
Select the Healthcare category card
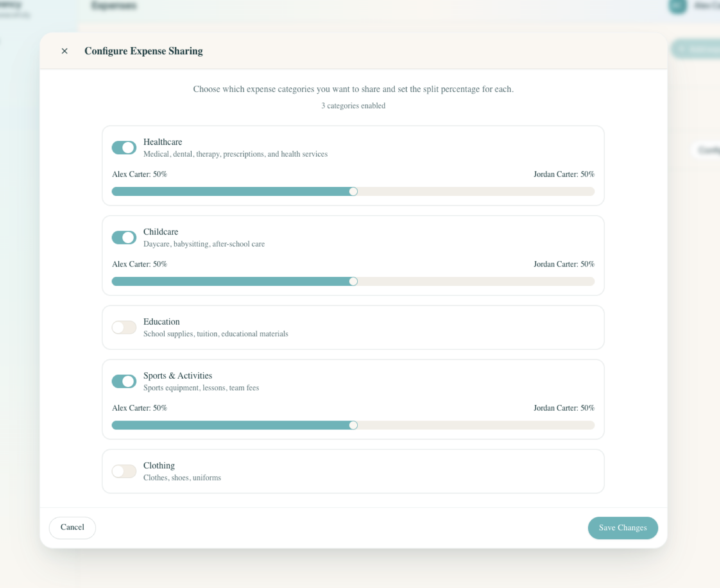point(353,166)
